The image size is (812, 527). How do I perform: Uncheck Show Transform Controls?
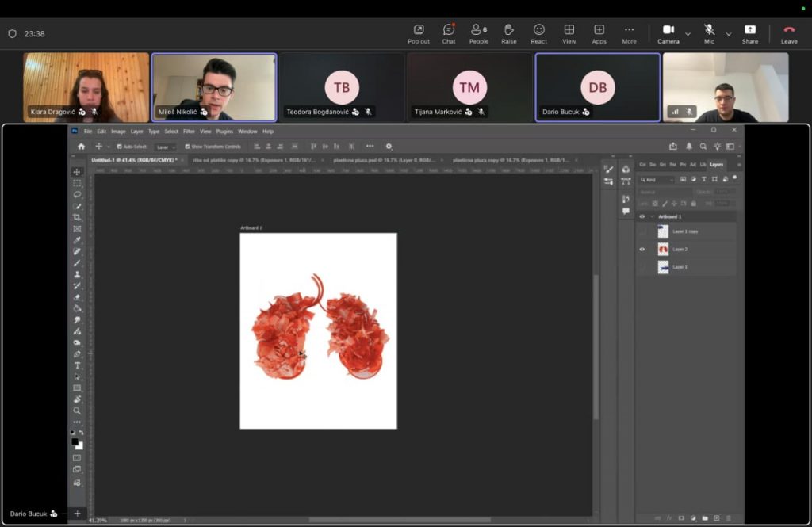click(x=188, y=147)
